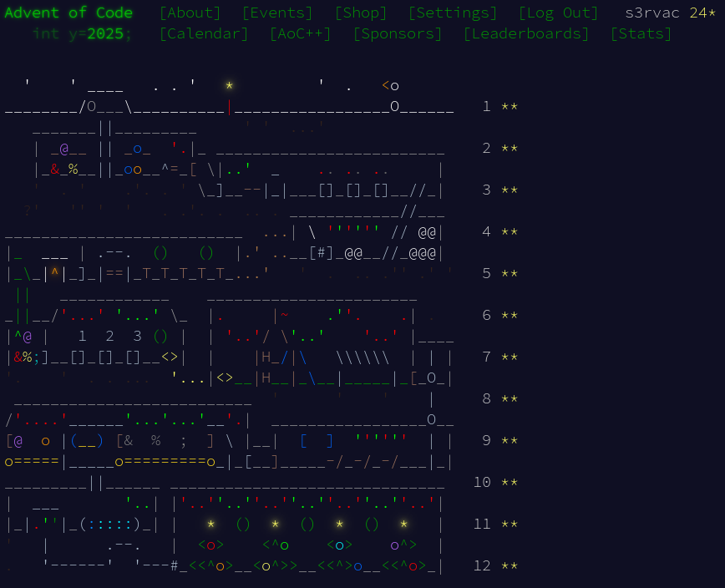Open the Settings page
Viewport: 725px width, 588px height.
click(452, 13)
